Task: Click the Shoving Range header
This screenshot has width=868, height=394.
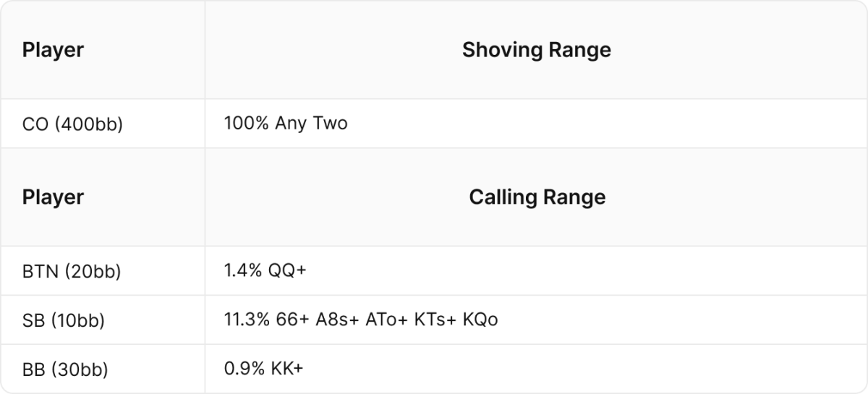Action: tap(537, 50)
